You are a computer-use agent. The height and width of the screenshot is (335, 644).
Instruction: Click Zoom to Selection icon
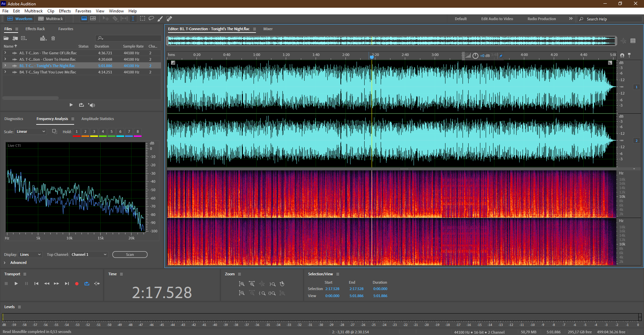tap(272, 293)
